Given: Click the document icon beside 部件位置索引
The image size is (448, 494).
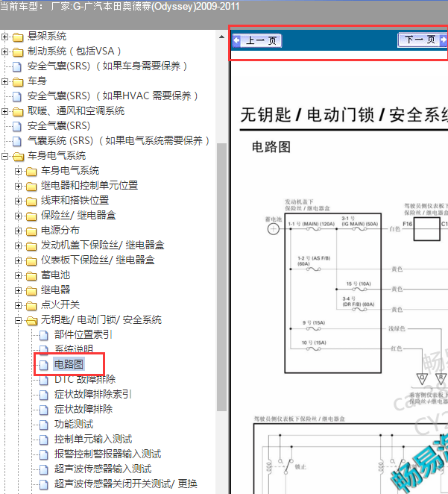Looking at the screenshot, I should [44, 335].
